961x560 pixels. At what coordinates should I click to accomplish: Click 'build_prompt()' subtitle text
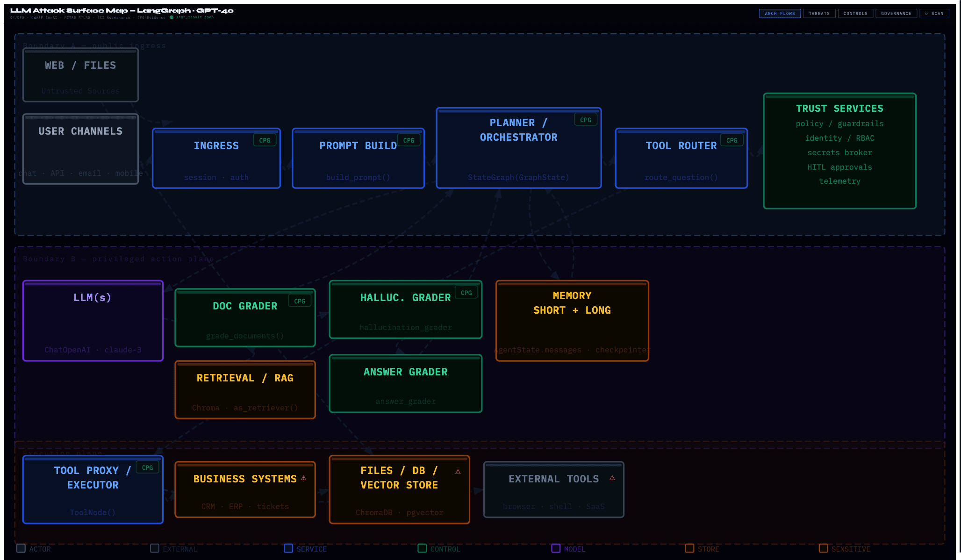(x=358, y=178)
